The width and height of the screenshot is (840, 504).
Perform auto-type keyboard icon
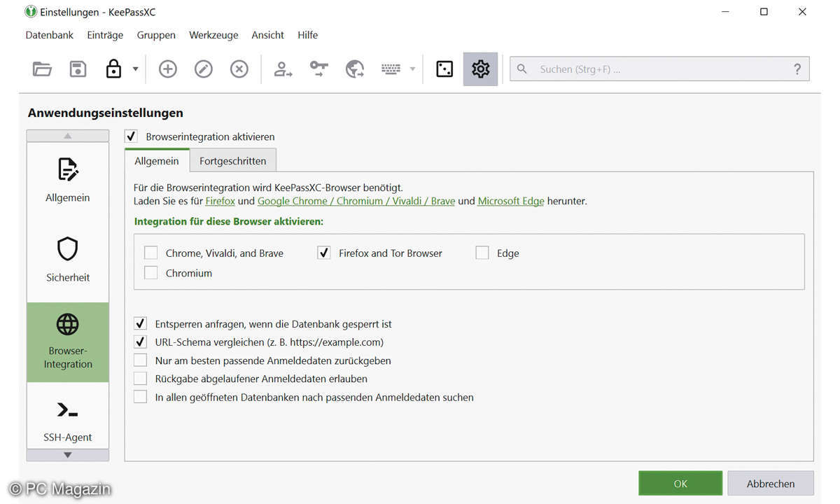pyautogui.click(x=391, y=69)
